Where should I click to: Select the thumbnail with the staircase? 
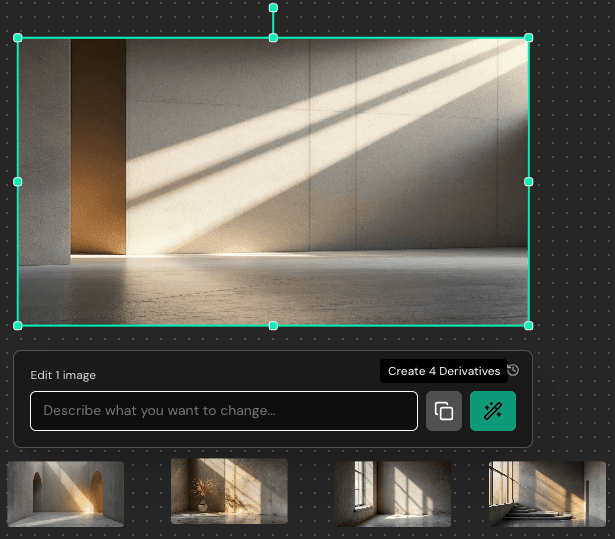click(x=547, y=493)
